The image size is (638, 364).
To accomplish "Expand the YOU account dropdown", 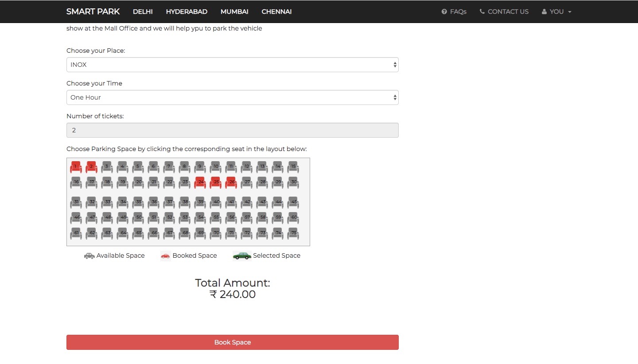I will pos(556,12).
